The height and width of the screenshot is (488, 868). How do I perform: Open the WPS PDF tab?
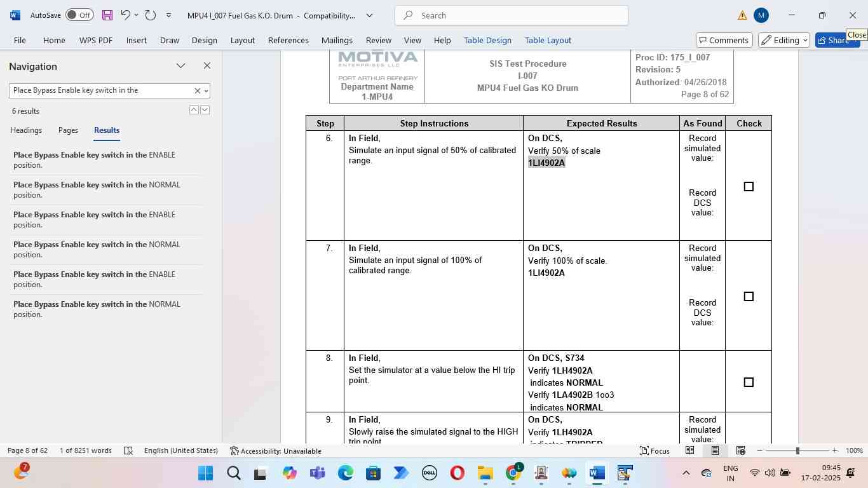tap(96, 40)
